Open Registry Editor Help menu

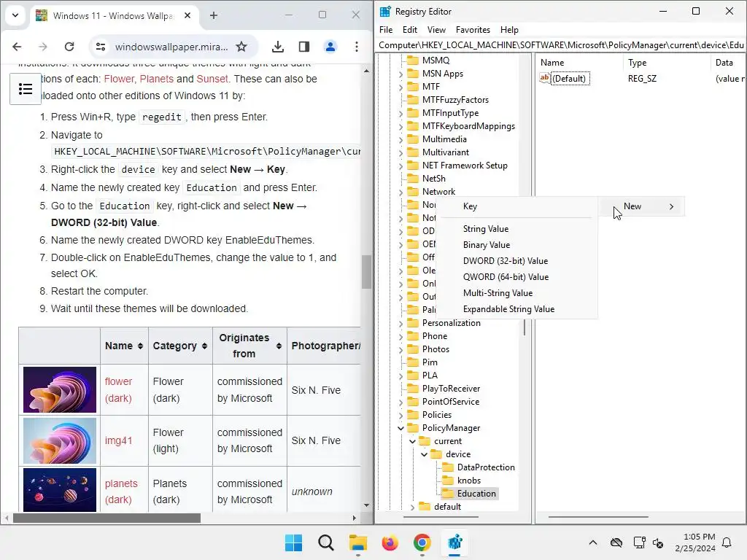[509, 29]
